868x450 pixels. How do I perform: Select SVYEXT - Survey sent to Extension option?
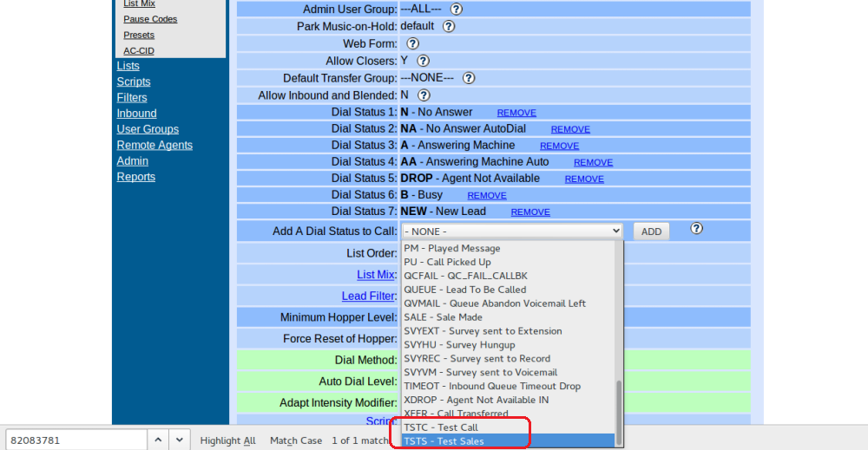(x=508, y=331)
